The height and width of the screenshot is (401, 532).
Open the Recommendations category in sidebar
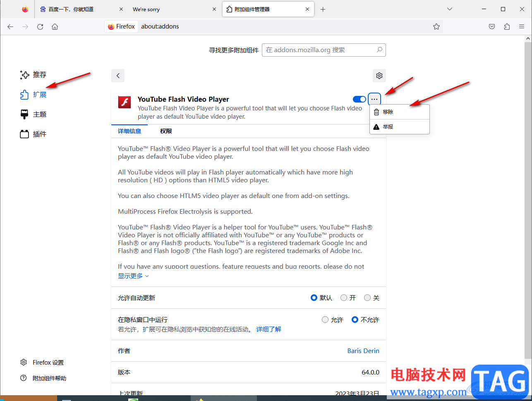(33, 75)
